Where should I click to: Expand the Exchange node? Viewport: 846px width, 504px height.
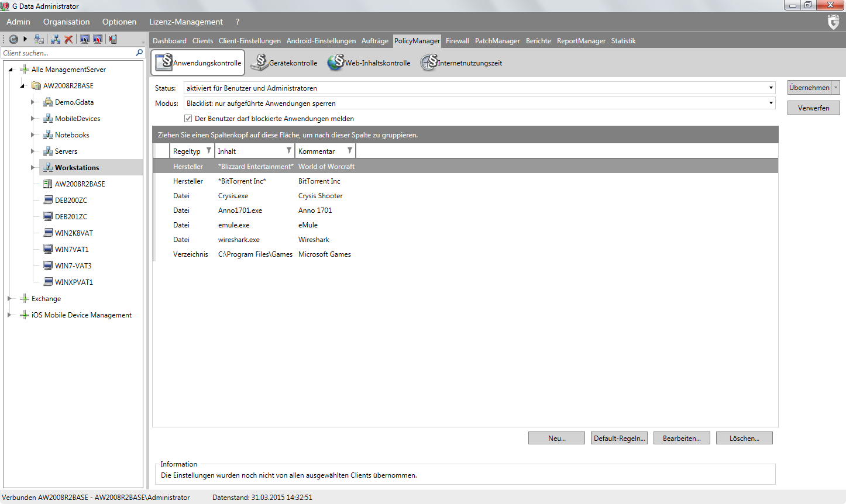(9, 298)
